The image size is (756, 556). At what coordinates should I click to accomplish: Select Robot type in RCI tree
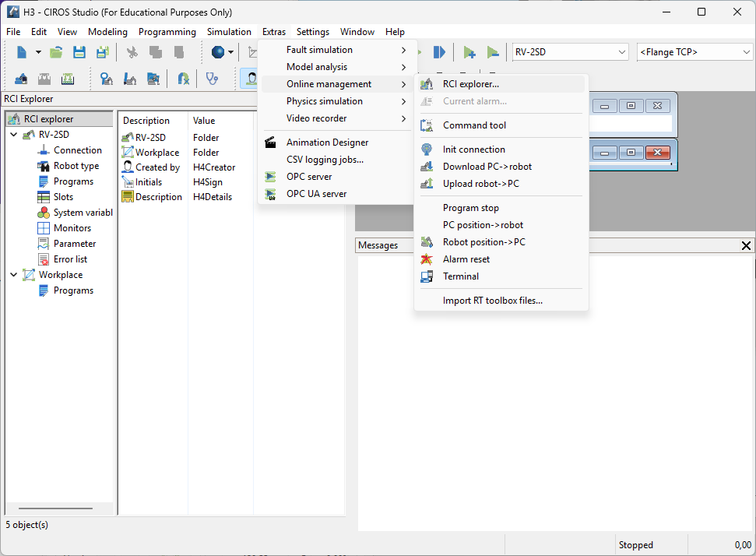pos(76,166)
